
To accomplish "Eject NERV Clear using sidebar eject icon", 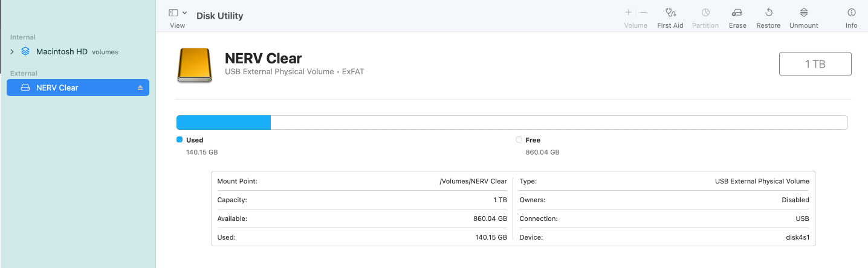I will click(x=140, y=88).
